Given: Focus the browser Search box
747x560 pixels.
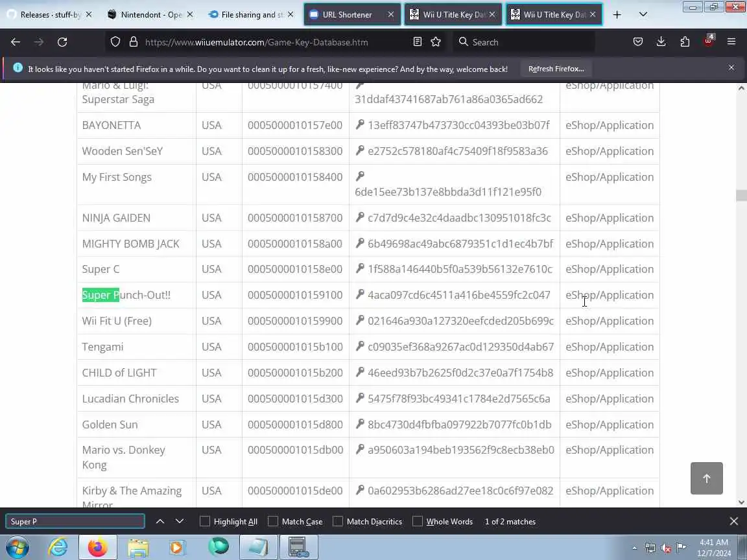Looking at the screenshot, I should pyautogui.click(x=524, y=42).
